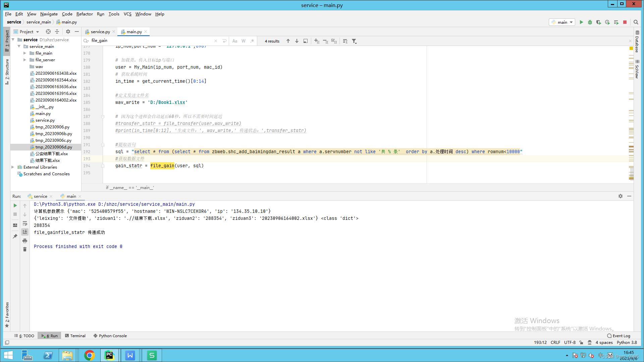This screenshot has width=644, height=362.
Task: Open Windows Start menu
Action: pyautogui.click(x=8, y=355)
